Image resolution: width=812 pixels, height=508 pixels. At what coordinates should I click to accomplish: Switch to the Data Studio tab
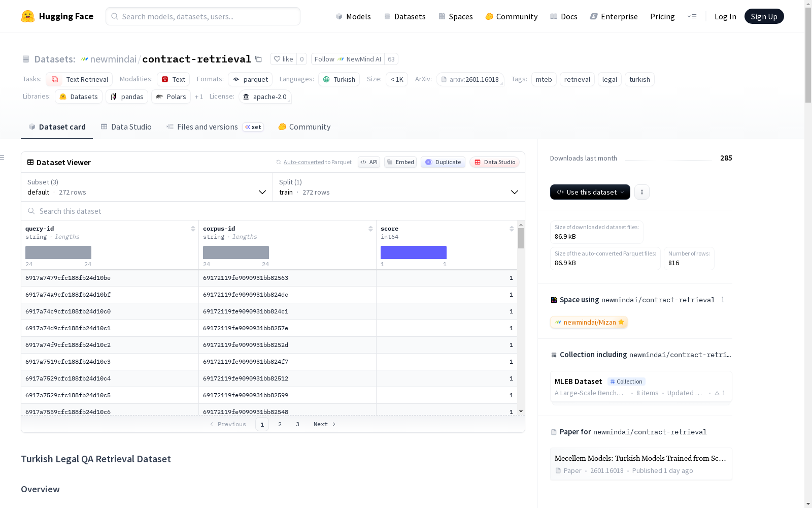point(126,127)
